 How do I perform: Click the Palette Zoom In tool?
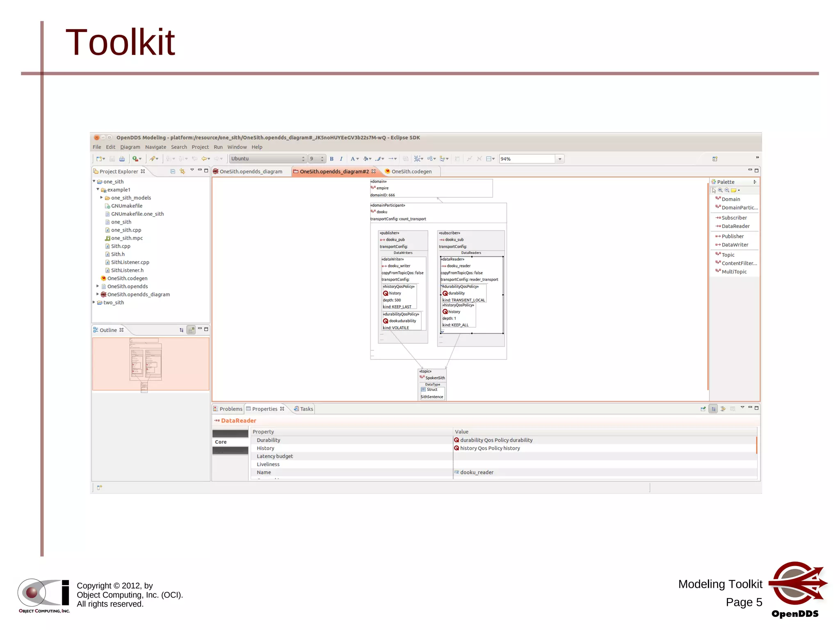(x=720, y=190)
